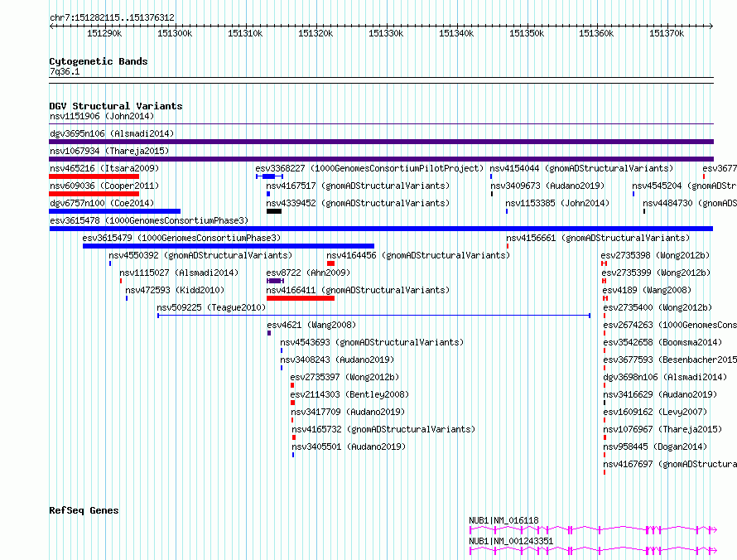Click the esv1609162 (Levy2007) label
This screenshot has height=560, width=737.
[x=655, y=412]
